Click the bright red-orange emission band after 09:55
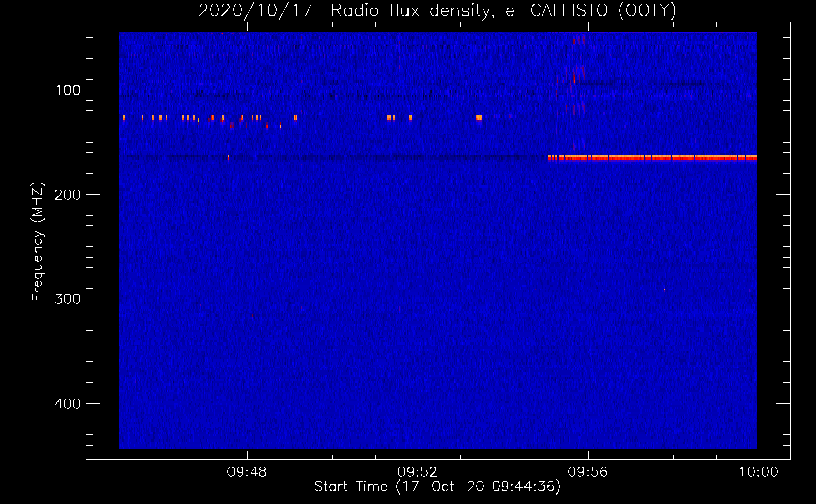The height and width of the screenshot is (504, 816). point(653,158)
